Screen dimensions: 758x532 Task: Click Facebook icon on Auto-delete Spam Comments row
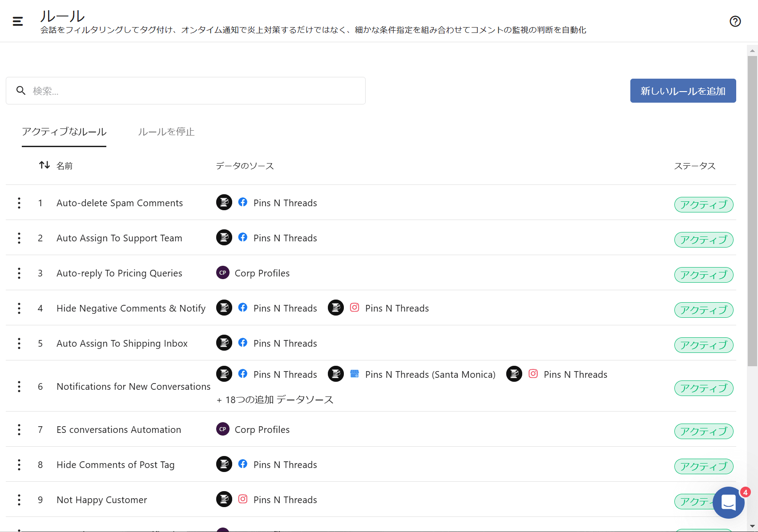point(243,202)
